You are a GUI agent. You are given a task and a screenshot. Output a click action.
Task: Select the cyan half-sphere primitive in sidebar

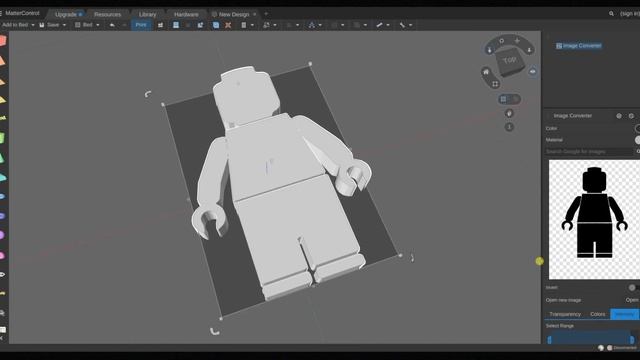pyautogui.click(x=2, y=178)
